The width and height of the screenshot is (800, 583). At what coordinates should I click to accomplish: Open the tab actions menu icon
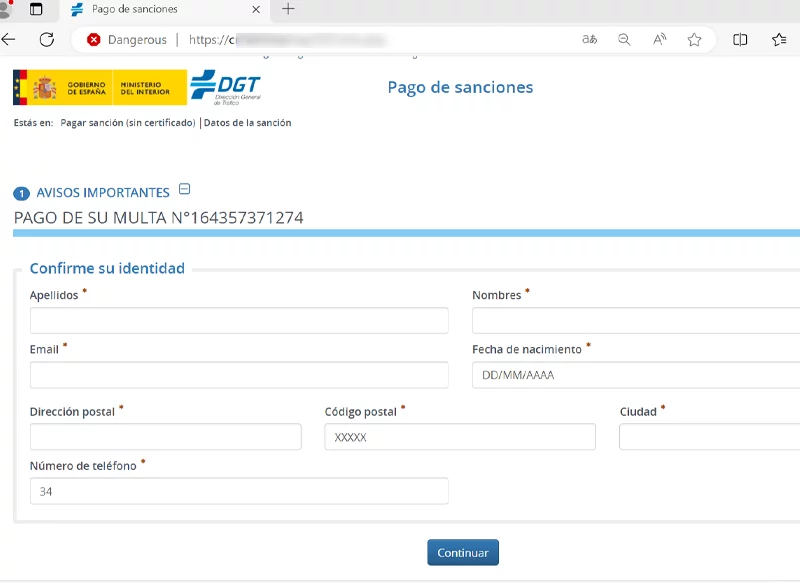point(36,9)
